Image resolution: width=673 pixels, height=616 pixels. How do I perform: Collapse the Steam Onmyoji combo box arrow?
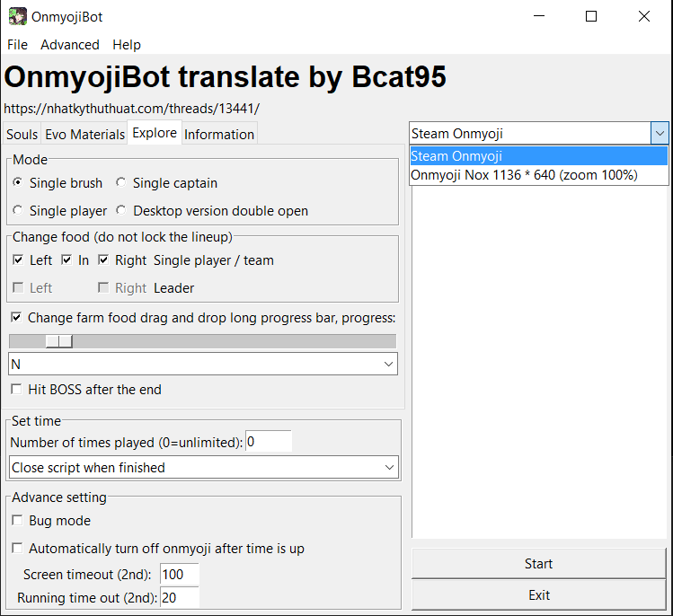point(660,134)
